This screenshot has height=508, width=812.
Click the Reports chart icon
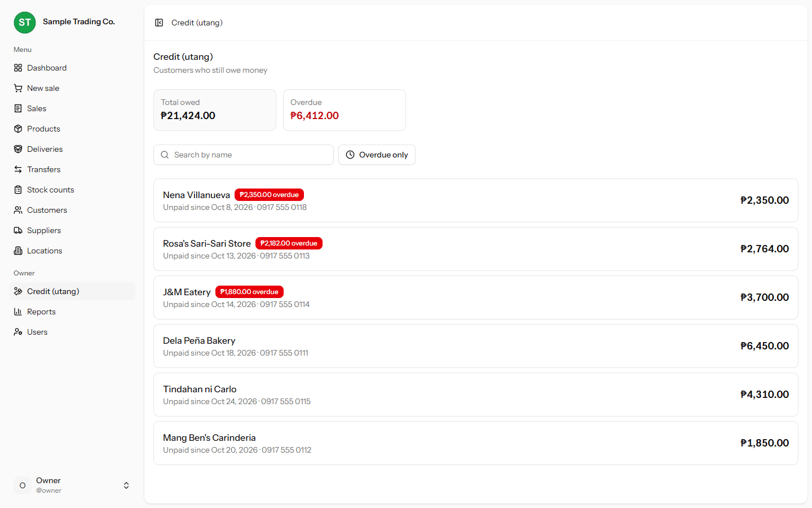18,312
